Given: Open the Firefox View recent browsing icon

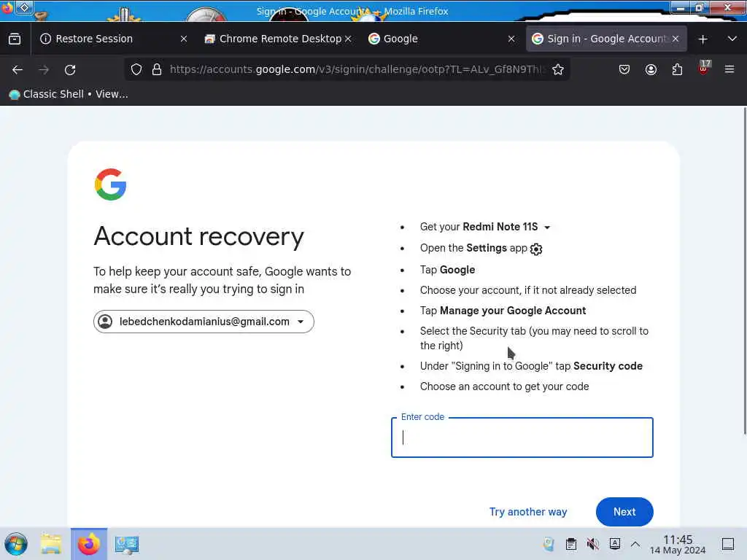Looking at the screenshot, I should (x=15, y=39).
